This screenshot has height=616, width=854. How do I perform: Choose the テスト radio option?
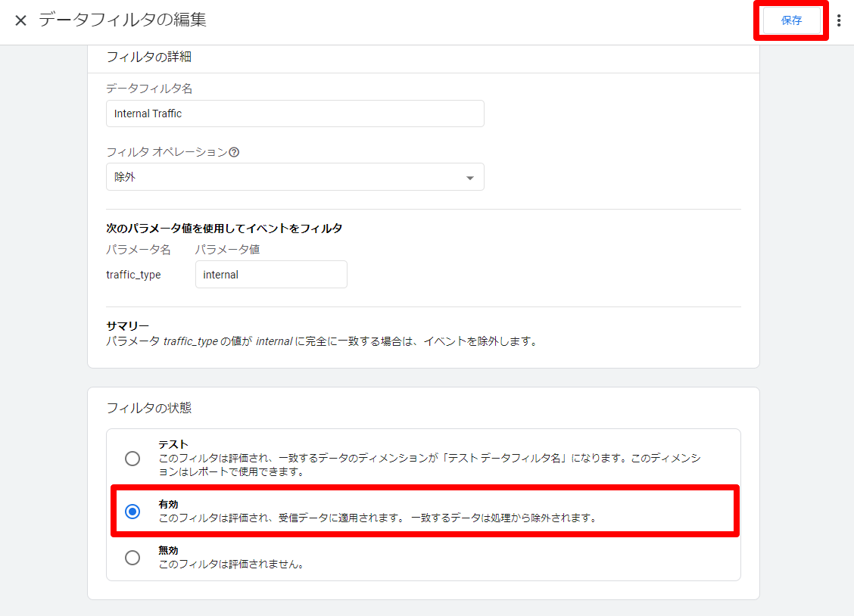click(132, 458)
